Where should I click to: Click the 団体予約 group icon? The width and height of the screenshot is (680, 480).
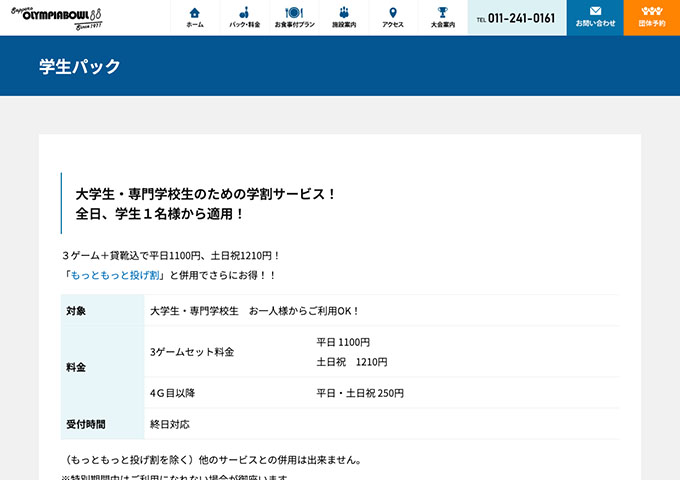[652, 11]
